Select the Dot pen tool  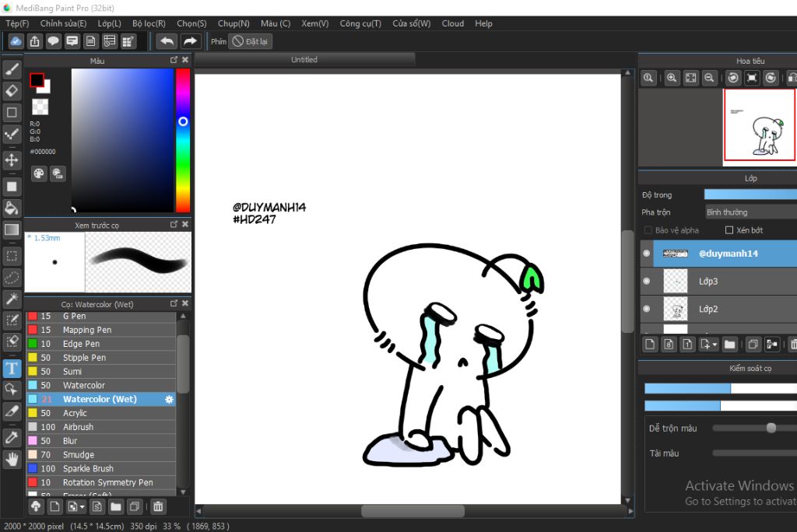(12, 135)
